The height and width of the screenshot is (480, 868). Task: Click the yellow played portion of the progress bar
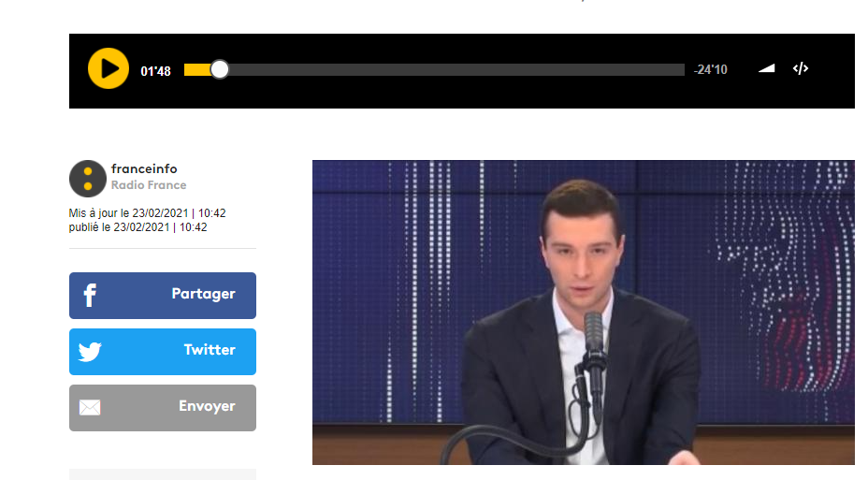click(x=197, y=69)
